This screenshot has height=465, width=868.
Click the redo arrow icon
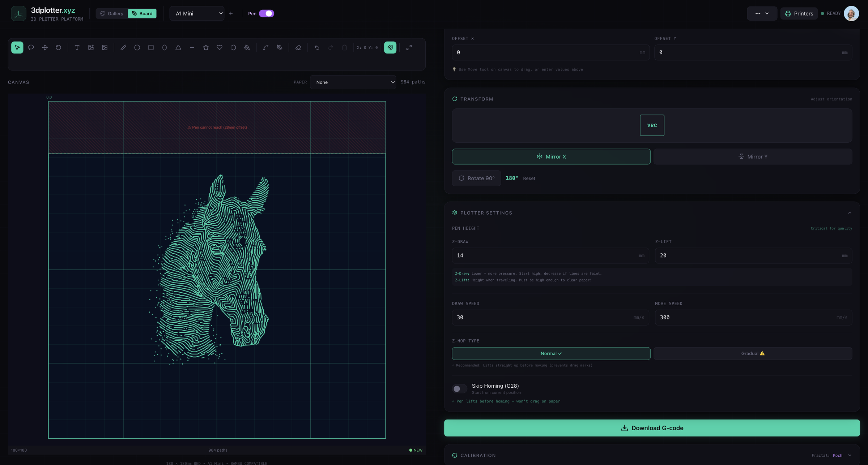click(331, 48)
